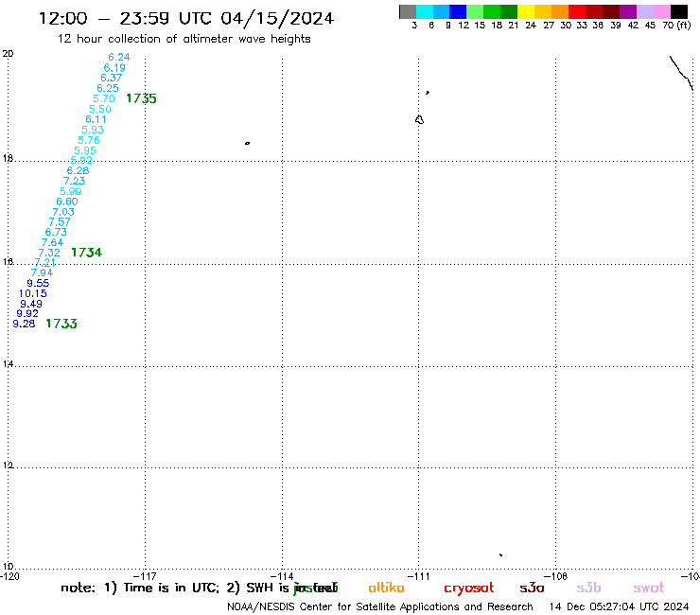The height and width of the screenshot is (615, 700).
Task: Select the black swatch at the legend end
Action: tap(679, 11)
